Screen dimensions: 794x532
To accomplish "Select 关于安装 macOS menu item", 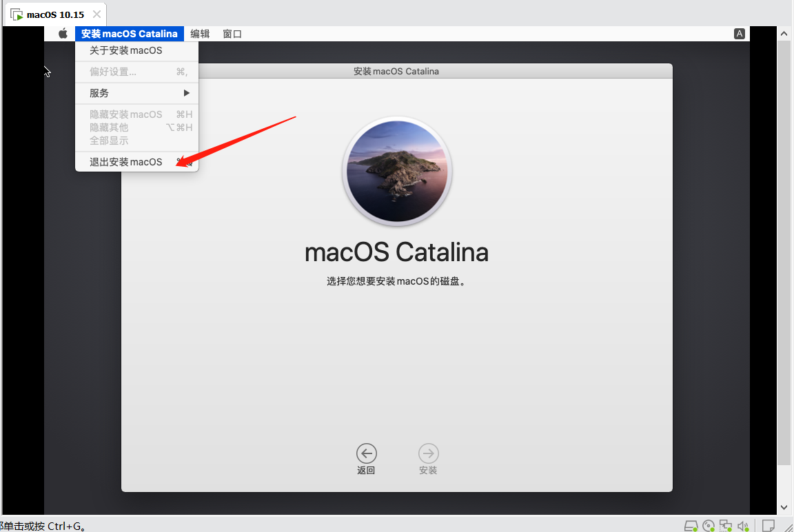I will point(136,50).
